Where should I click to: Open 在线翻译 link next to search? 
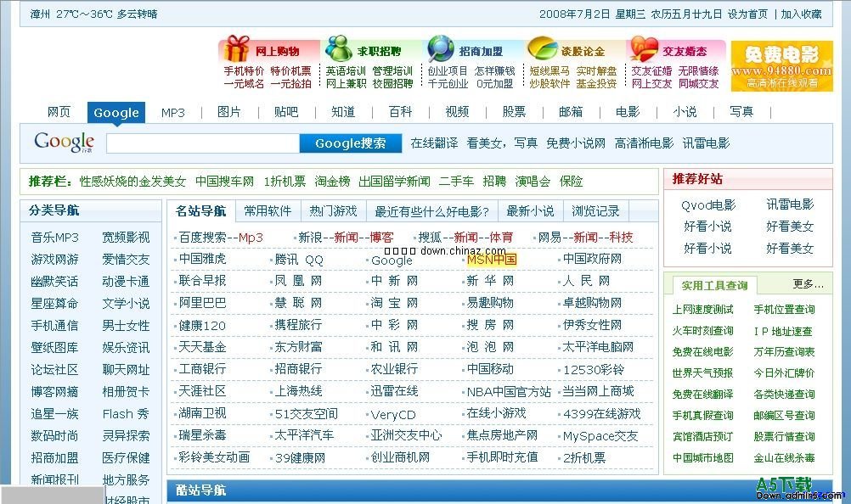434,143
